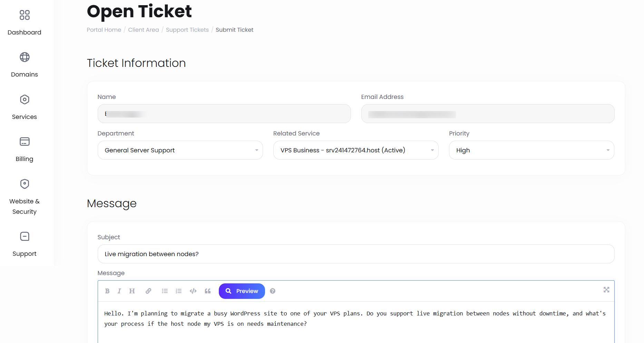Go to Client Area breadcrumb
The width and height of the screenshot is (644, 343).
144,30
